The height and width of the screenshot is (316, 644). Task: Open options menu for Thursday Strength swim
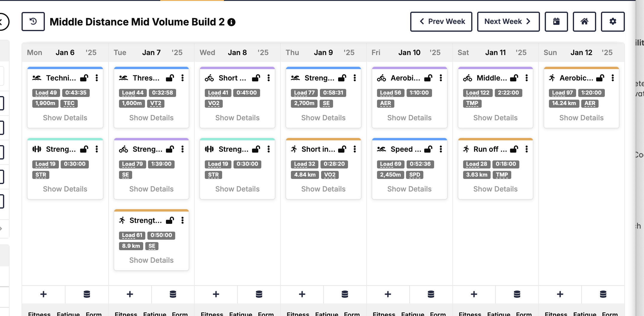pos(355,78)
